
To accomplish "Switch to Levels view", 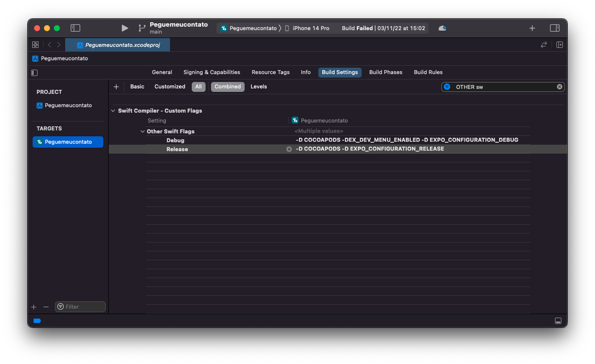I will 258,86.
